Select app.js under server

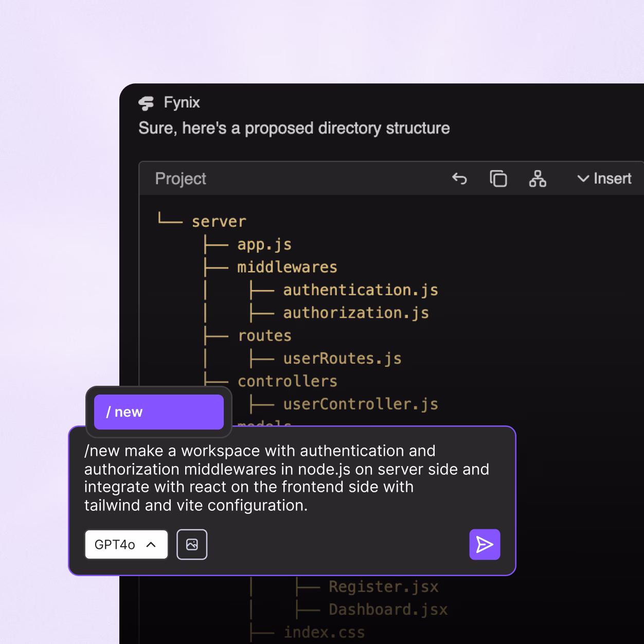tap(263, 244)
